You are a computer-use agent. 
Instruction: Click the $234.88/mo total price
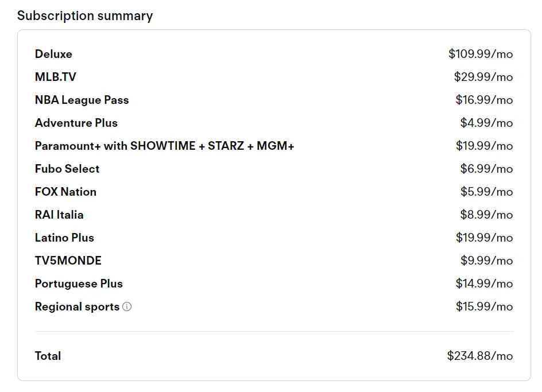point(480,356)
